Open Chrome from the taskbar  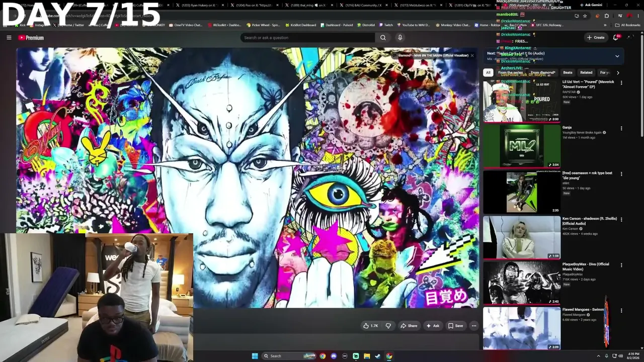323,356
